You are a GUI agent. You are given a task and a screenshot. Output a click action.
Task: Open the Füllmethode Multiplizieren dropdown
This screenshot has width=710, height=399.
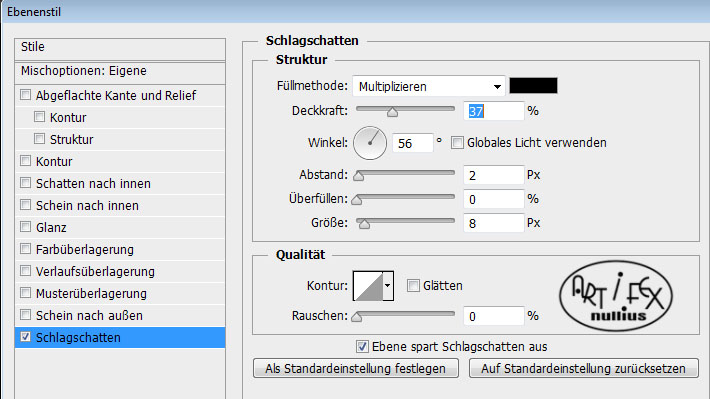click(x=428, y=86)
